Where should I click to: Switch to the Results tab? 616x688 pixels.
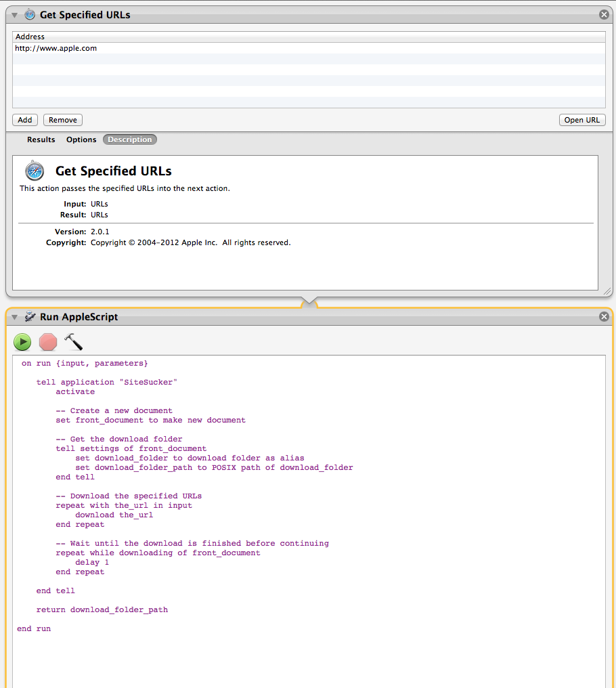tap(41, 139)
